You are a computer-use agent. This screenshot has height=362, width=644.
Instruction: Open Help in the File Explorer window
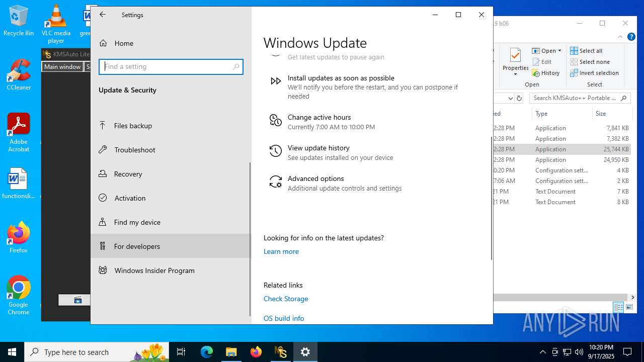[631, 37]
